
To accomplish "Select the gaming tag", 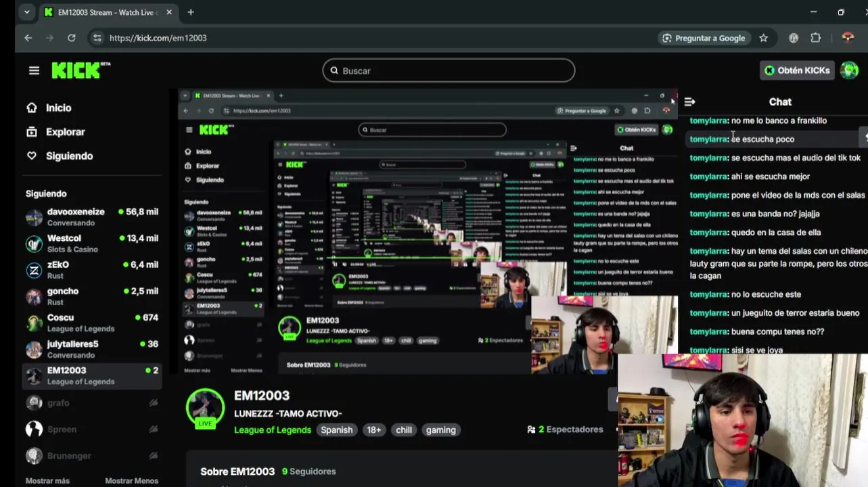I will pos(440,430).
